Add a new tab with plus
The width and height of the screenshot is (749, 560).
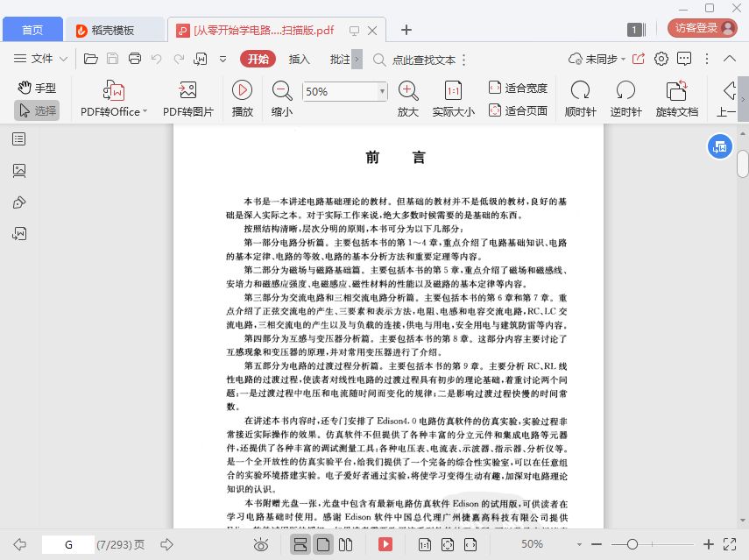tap(406, 30)
